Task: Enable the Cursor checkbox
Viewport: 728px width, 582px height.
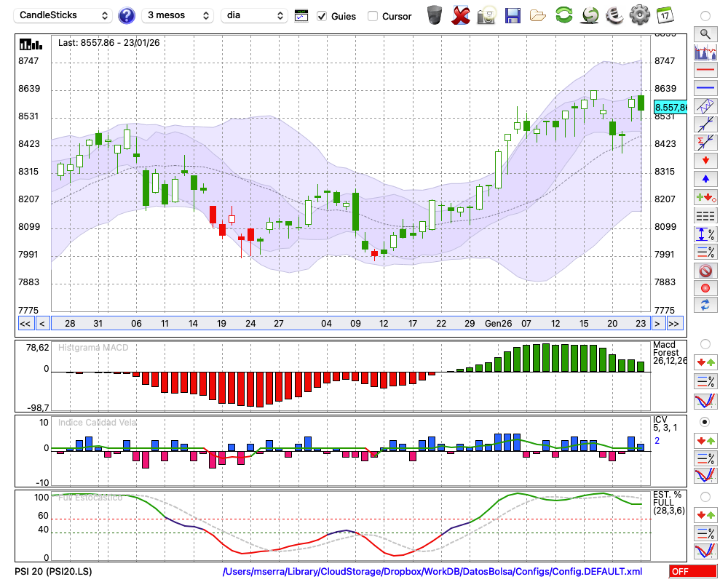Action: pos(373,16)
